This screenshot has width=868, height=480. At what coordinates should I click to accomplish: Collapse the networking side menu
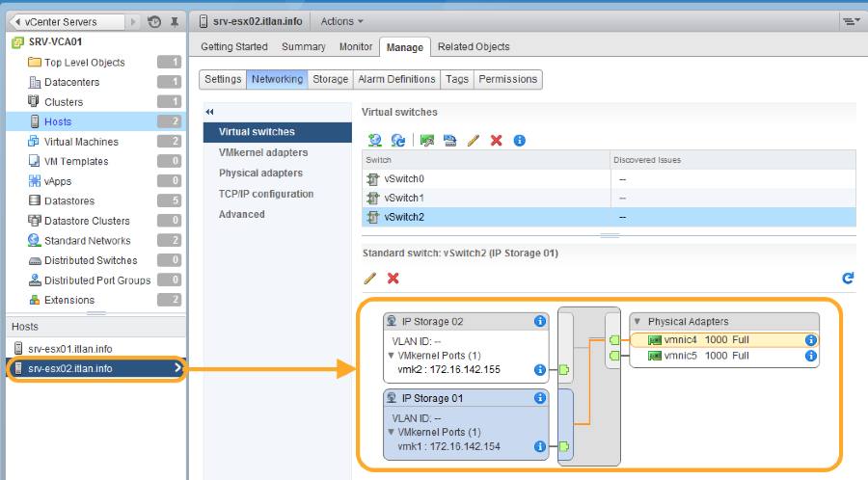[x=210, y=111]
